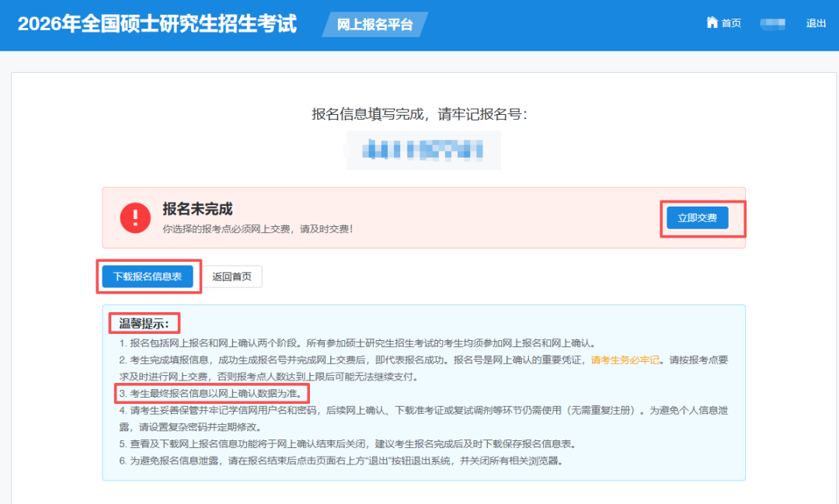Click the blurred registration number
839x504 pixels.
(423, 149)
